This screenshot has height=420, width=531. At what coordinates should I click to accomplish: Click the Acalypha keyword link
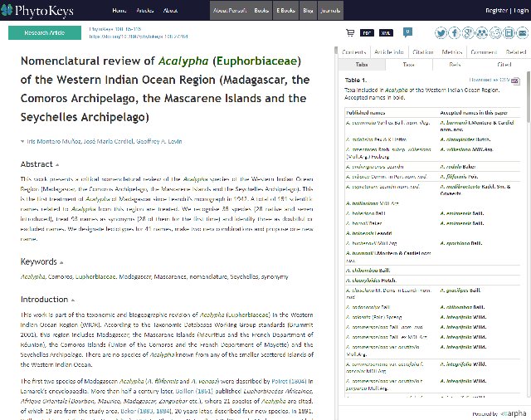32,276
